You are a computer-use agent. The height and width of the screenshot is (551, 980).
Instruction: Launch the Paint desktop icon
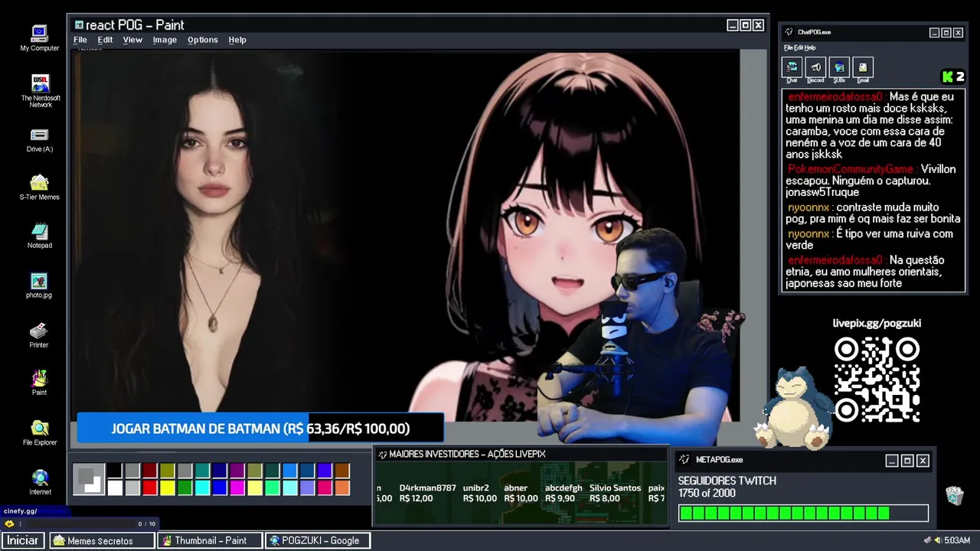(x=39, y=378)
